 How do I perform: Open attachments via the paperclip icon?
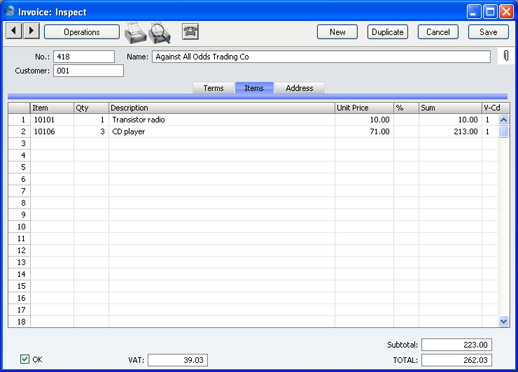tap(506, 56)
